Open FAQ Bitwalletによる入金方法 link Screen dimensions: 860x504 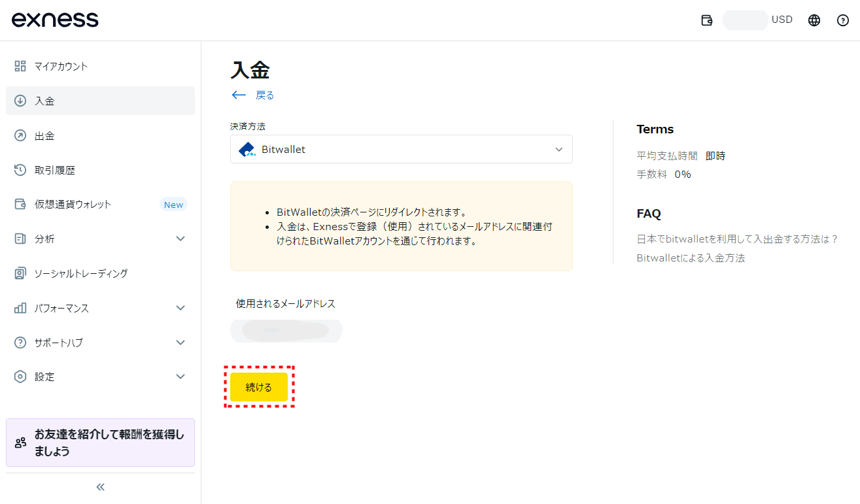click(691, 258)
